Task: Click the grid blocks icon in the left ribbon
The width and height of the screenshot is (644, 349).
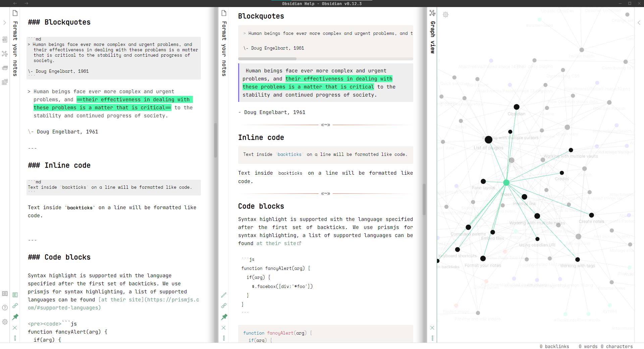Action: click(5, 82)
